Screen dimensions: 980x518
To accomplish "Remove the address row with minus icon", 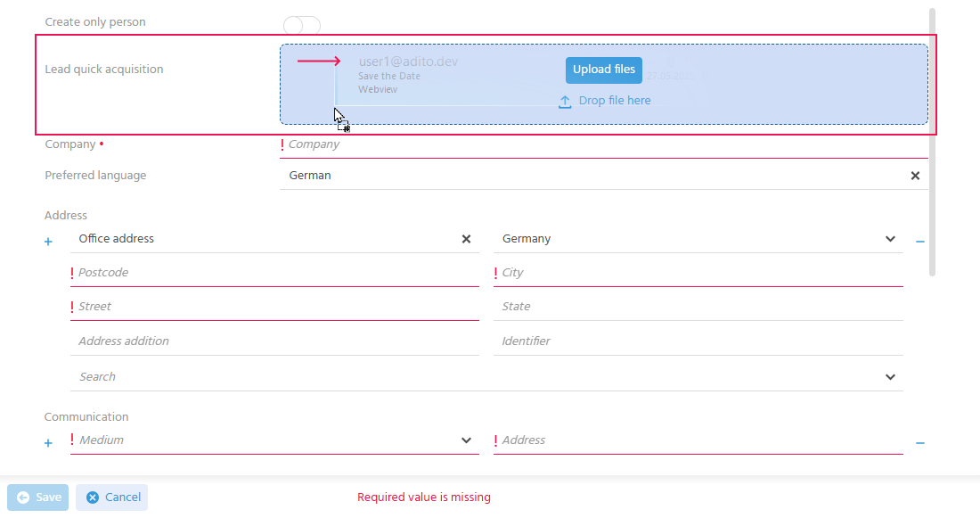I will [920, 242].
